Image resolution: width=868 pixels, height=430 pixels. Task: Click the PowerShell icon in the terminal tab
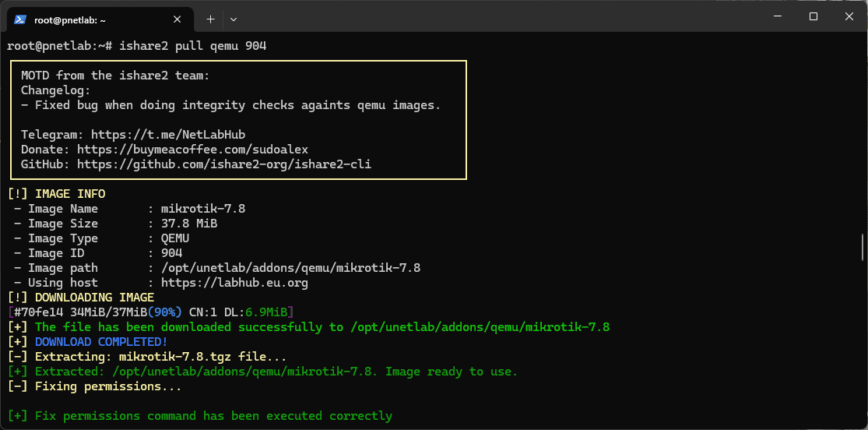[x=21, y=19]
